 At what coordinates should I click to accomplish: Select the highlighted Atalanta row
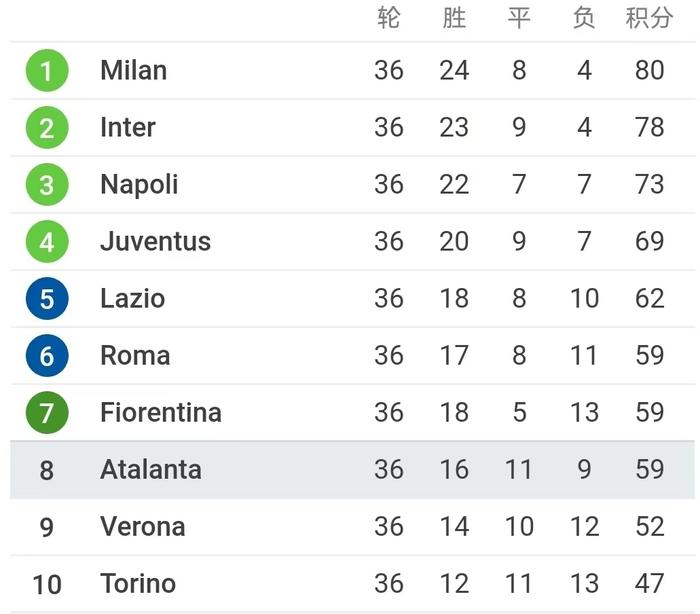[352, 469]
